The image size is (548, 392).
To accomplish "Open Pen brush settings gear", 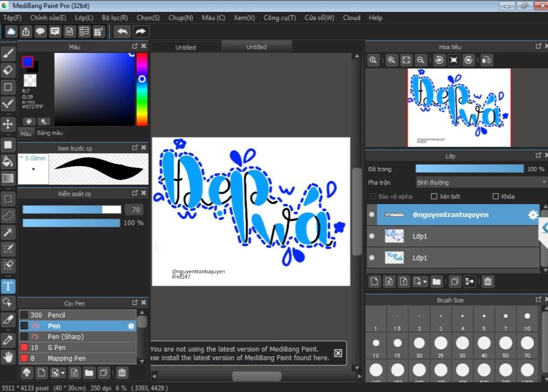I will click(131, 326).
